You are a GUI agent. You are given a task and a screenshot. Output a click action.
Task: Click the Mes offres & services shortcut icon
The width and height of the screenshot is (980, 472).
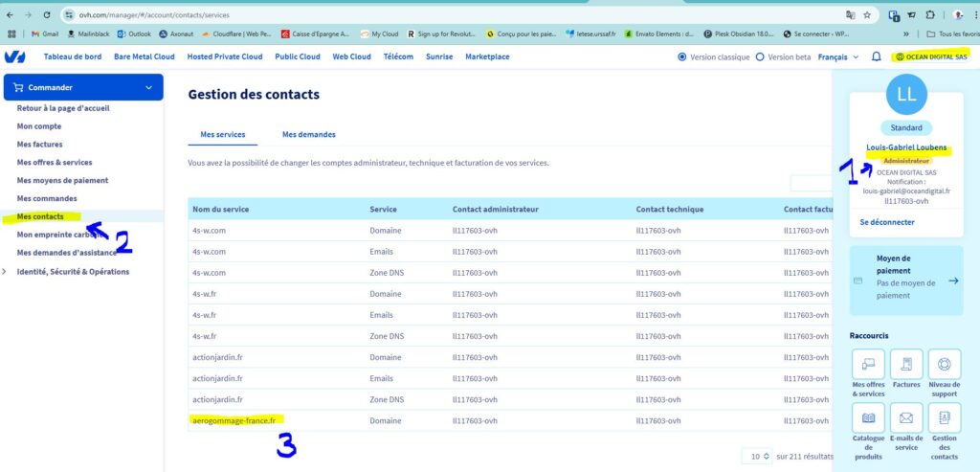868,364
